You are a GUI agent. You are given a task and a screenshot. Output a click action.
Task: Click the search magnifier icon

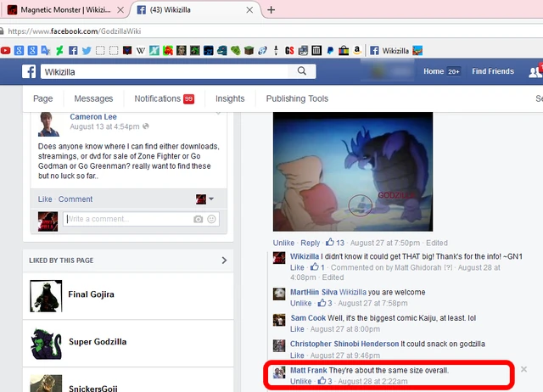tap(300, 71)
